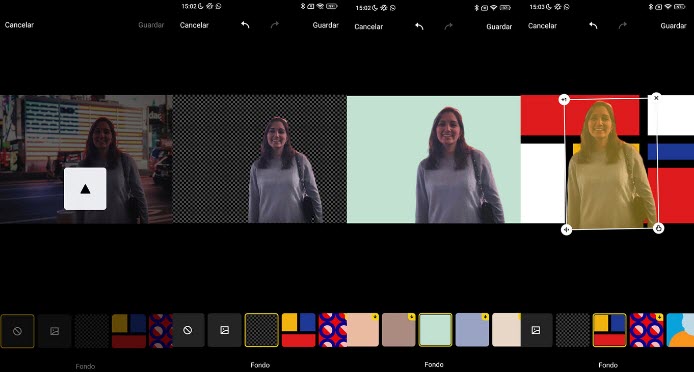694x372 pixels.
Task: Select the no-background icon on the street photo screen
Action: (17, 331)
